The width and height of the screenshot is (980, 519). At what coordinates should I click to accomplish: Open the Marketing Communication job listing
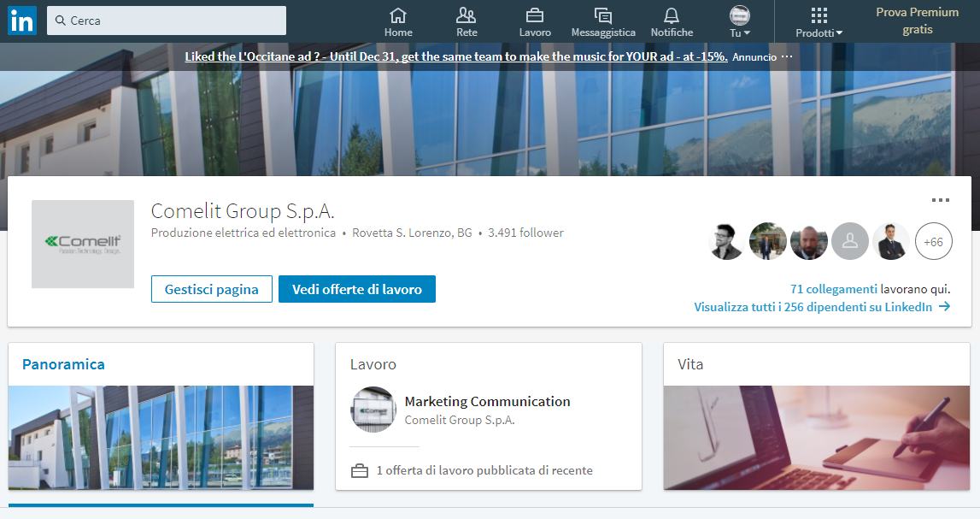[x=487, y=401]
